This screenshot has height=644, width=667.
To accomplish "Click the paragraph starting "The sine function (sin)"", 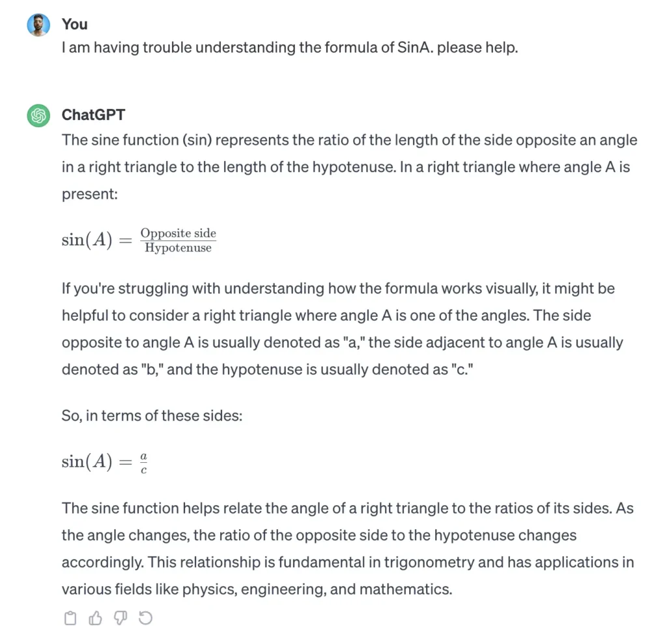I will [x=349, y=167].
